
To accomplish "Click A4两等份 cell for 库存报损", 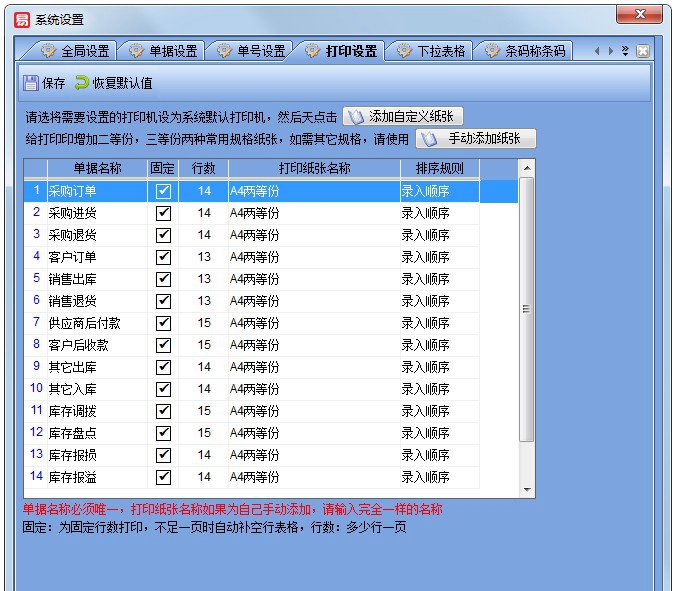I will coord(314,455).
